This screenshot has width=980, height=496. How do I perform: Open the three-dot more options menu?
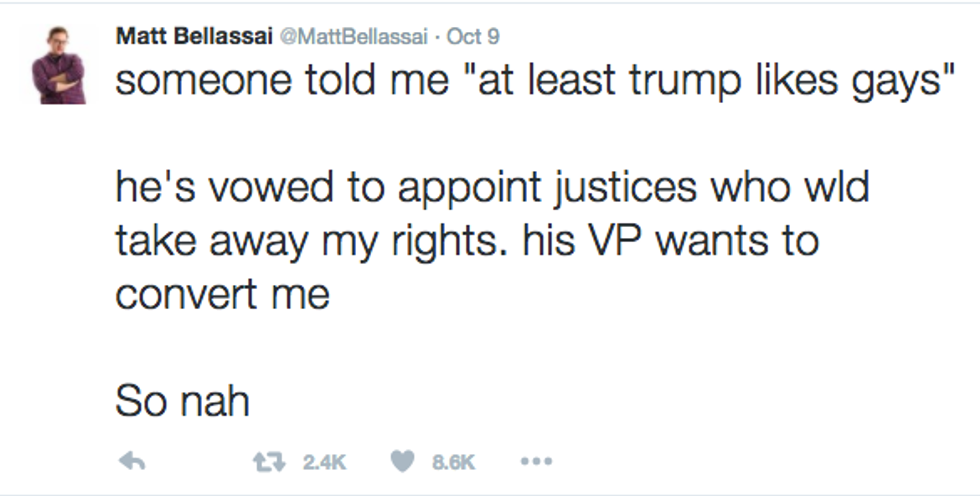pos(537,461)
